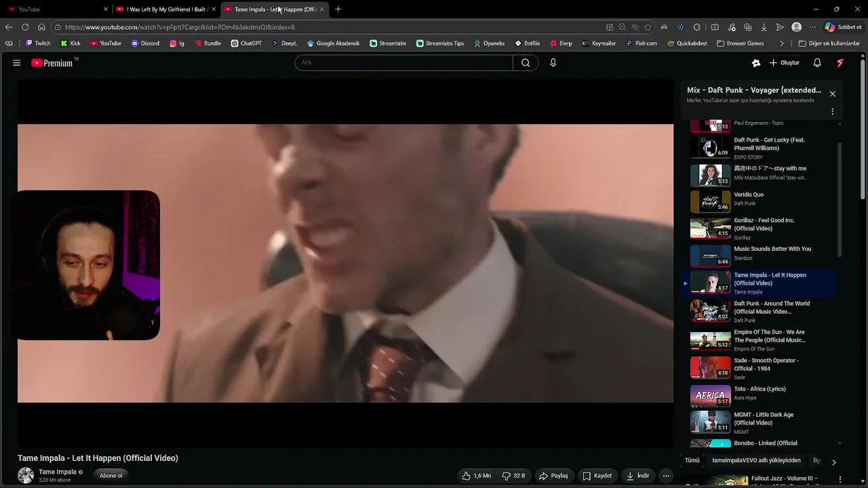Click the Oluştur create button
Screen dimensions: 868x488
pyautogui.click(x=785, y=62)
